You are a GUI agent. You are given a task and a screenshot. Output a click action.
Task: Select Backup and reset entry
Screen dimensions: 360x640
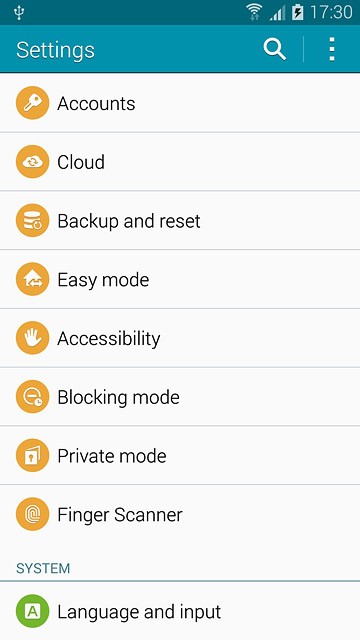pos(180,220)
